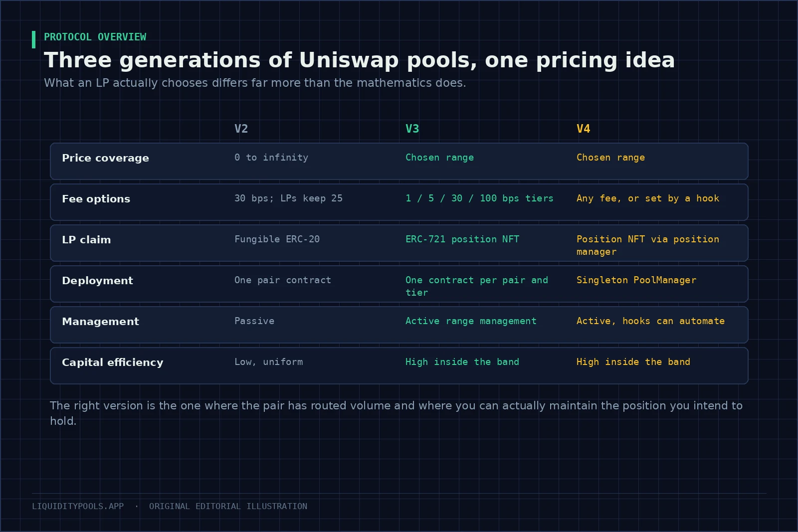The height and width of the screenshot is (532, 798).
Task: Click the '0 to infinity' cell
Action: click(x=271, y=158)
